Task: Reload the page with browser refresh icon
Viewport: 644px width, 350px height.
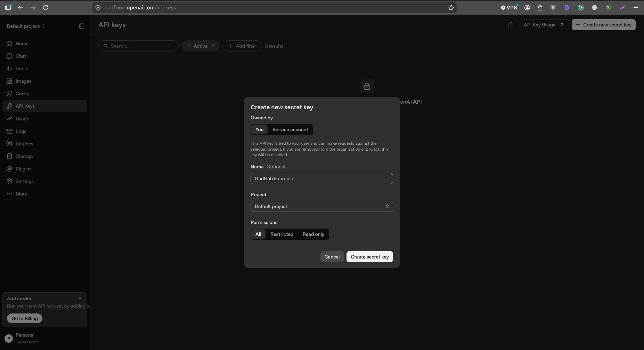Action: [x=46, y=8]
